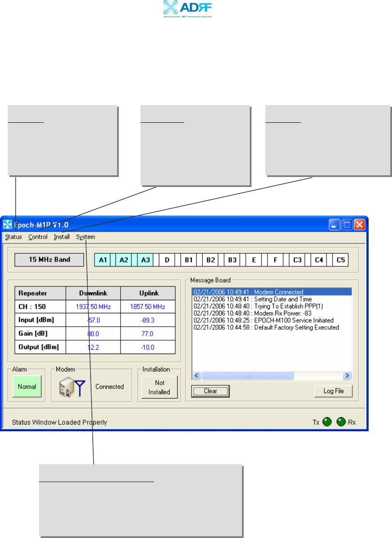
Task: Click the ADRF logo at page top
Action: point(187,9)
